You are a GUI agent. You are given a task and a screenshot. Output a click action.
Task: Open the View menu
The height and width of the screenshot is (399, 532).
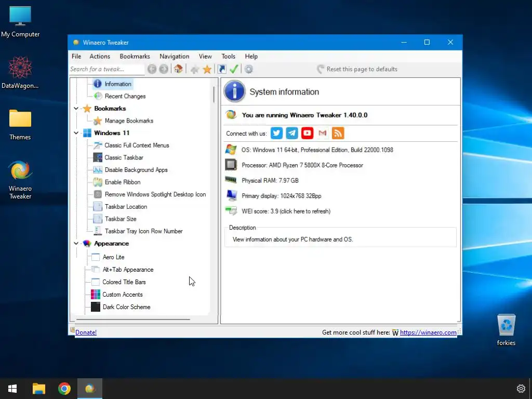[205, 56]
